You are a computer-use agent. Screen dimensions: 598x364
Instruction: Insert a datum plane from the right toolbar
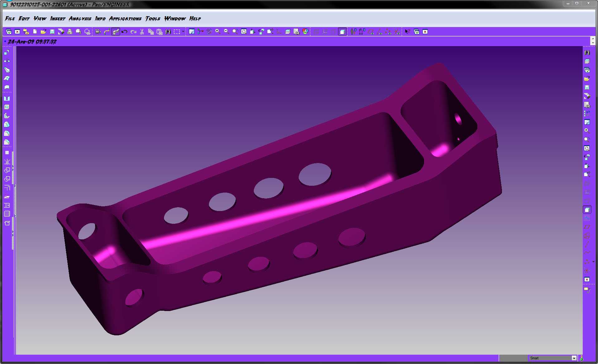pyautogui.click(x=587, y=227)
